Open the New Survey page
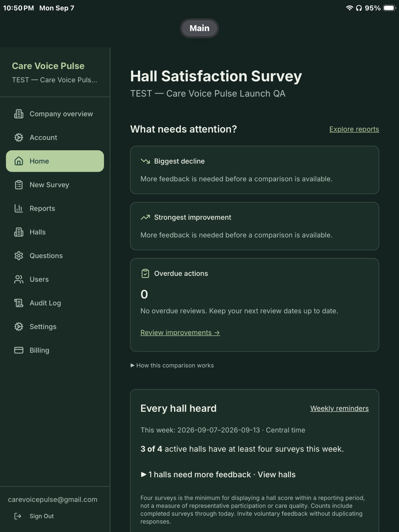Viewport: 399px width, 532px height. tap(55, 185)
